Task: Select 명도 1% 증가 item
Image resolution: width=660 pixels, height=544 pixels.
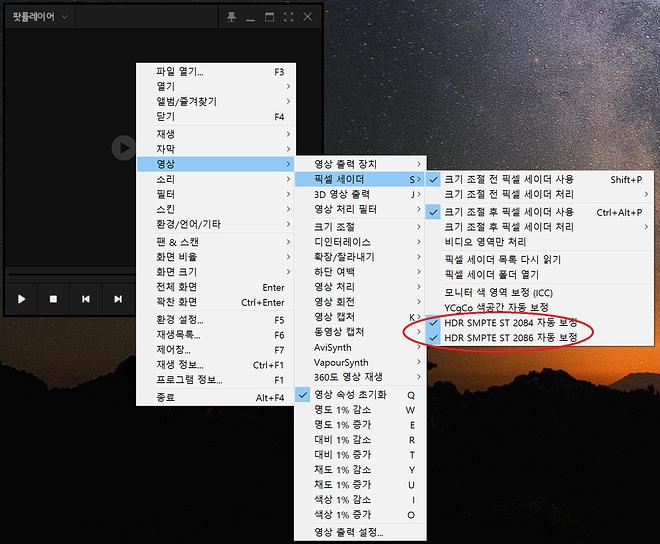Action: [x=360, y=425]
